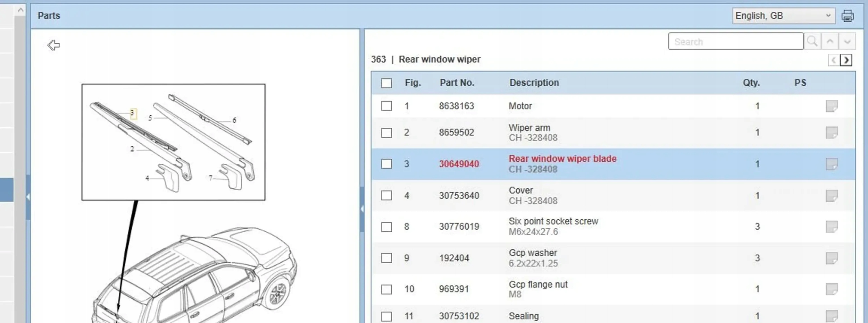
Task: Check the box for Six point socket screw
Action: pyautogui.click(x=386, y=227)
